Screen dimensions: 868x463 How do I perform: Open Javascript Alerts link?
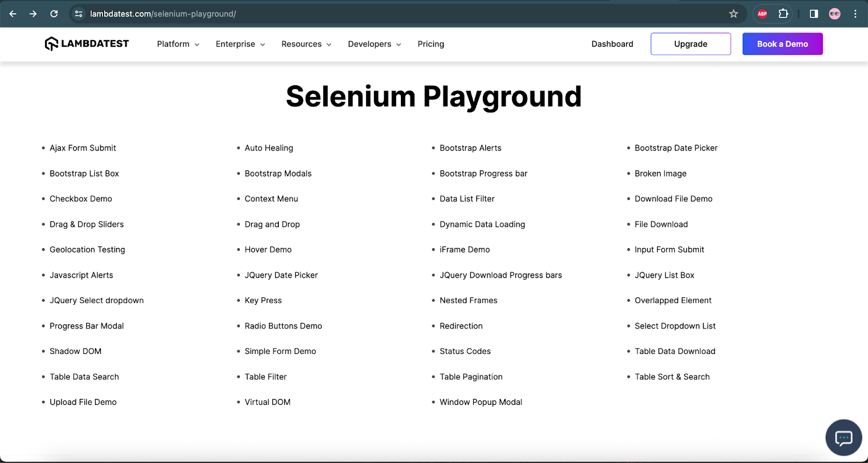click(81, 275)
